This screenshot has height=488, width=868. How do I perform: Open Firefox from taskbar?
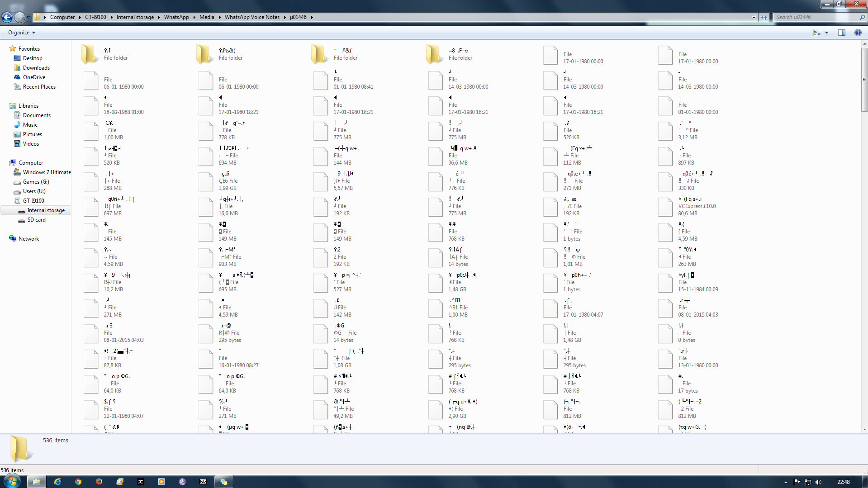(x=99, y=482)
